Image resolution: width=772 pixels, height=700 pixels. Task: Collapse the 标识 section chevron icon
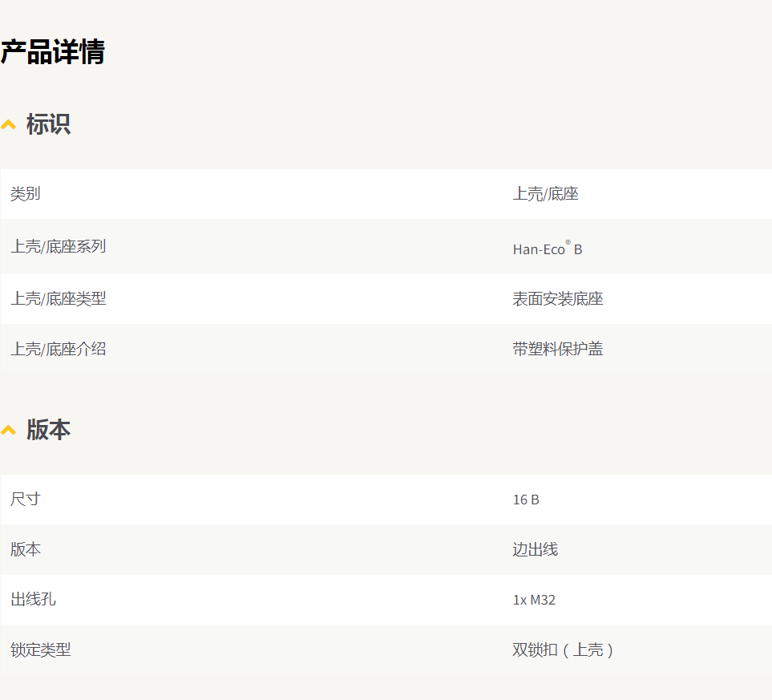click(x=9, y=124)
